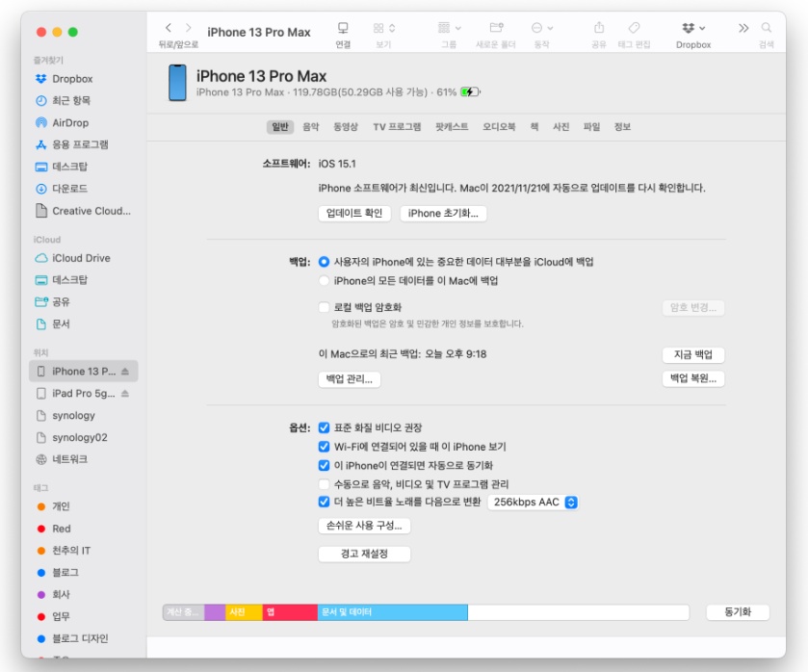This screenshot has width=808, height=672.
Task: Click the 새로운 폴더 new folder icon
Action: (x=496, y=27)
